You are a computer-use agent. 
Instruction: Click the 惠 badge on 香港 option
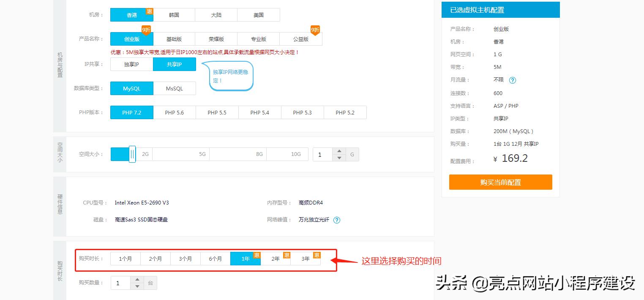click(149, 12)
